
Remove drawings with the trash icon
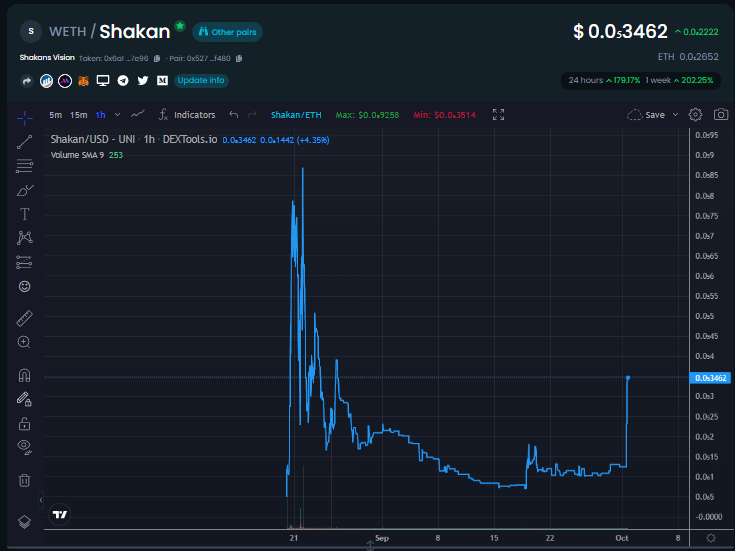click(24, 480)
